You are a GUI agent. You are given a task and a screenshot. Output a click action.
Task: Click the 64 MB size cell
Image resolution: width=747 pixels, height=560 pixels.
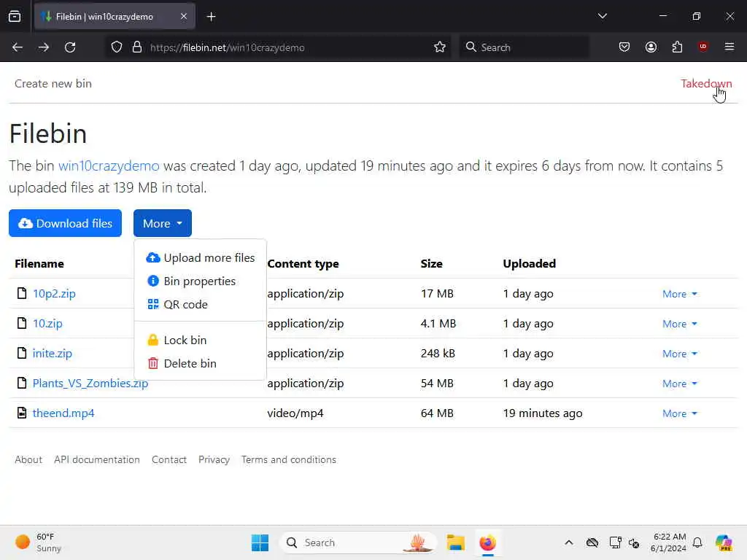[x=437, y=413]
